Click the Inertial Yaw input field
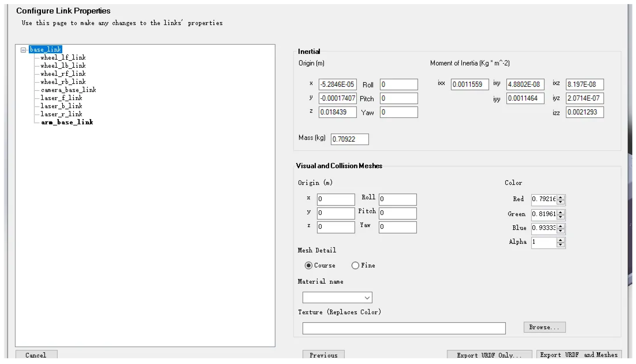The width and height of the screenshot is (636, 364). point(399,112)
